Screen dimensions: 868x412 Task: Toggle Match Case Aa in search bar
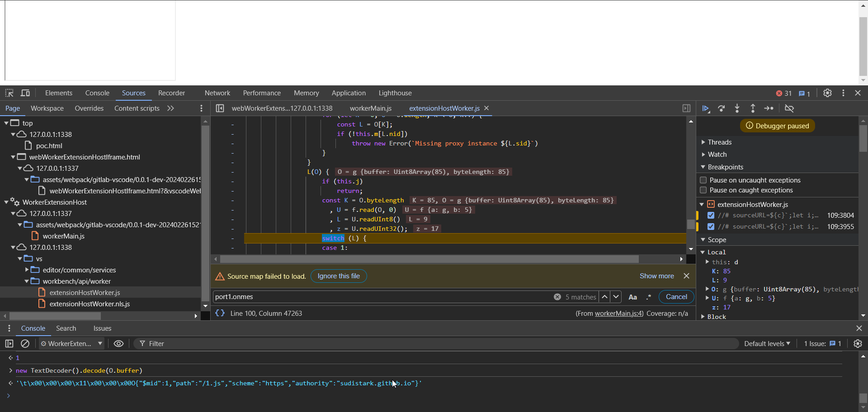[x=633, y=297]
